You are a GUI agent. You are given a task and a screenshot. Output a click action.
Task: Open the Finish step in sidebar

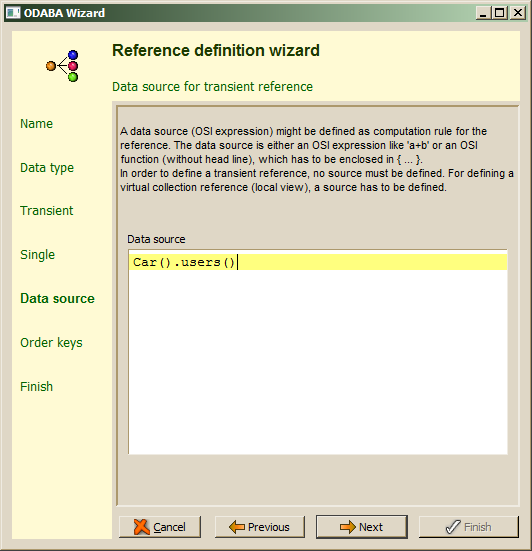(37, 387)
